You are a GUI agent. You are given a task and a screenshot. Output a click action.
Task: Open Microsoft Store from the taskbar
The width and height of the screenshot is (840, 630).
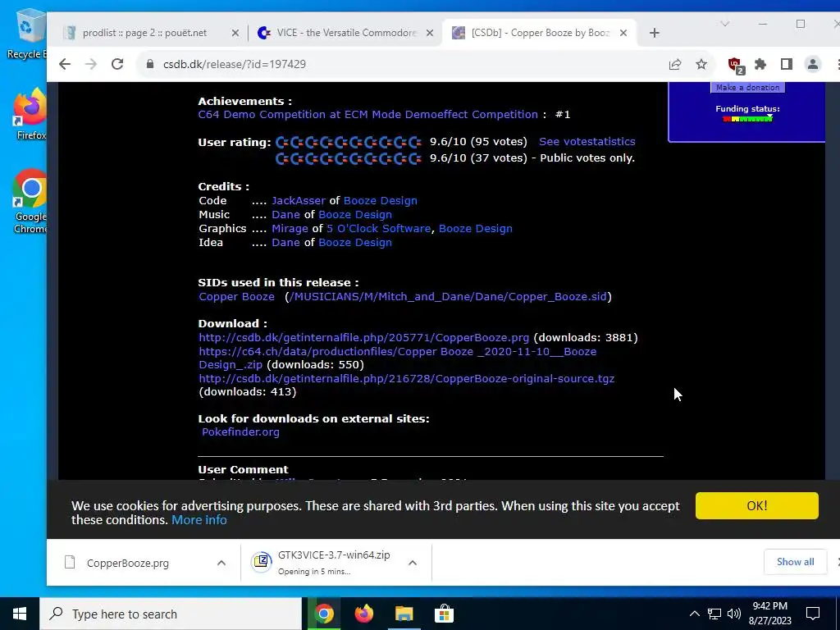pyautogui.click(x=444, y=614)
